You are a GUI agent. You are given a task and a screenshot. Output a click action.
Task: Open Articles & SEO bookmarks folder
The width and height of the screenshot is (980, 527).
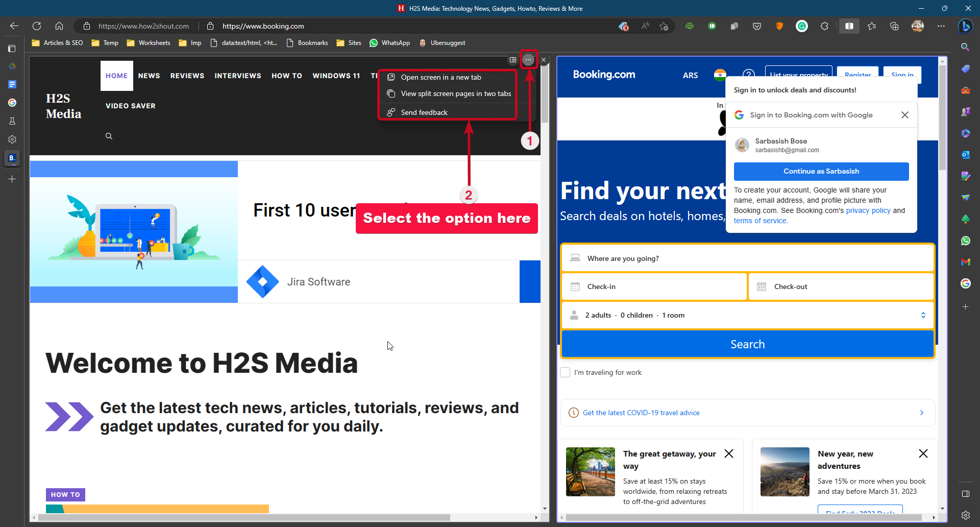(x=57, y=43)
